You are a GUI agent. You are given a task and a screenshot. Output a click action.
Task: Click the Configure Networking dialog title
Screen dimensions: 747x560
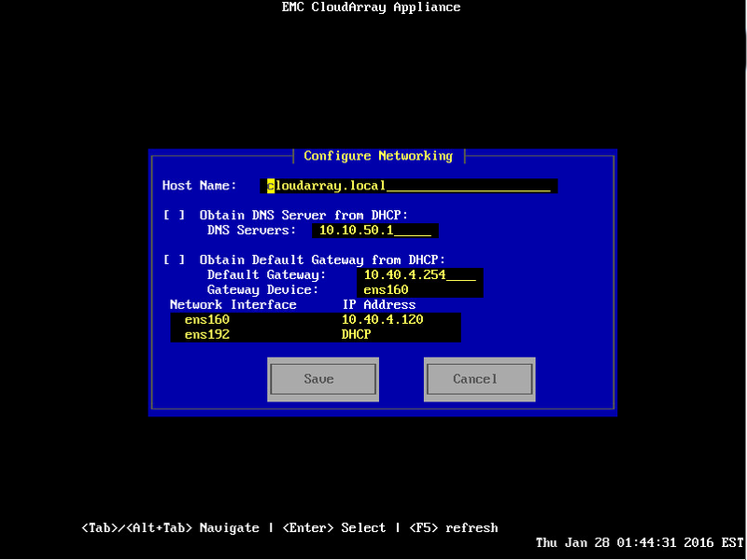coord(378,156)
